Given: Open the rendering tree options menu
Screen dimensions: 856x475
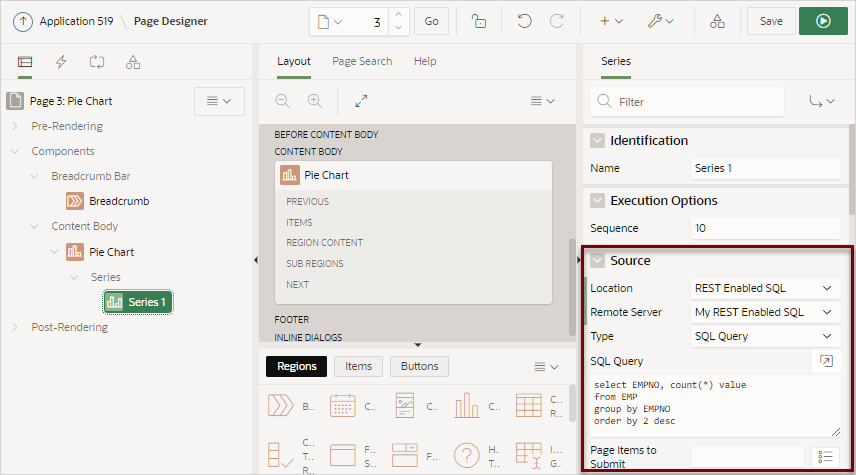Looking at the screenshot, I should coord(219,101).
